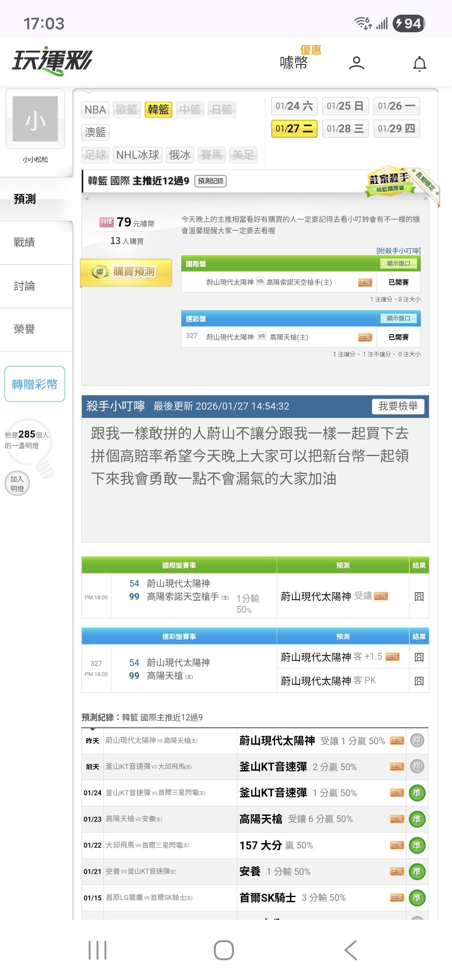Tap Android home button
The width and height of the screenshot is (452, 980).
[224, 950]
